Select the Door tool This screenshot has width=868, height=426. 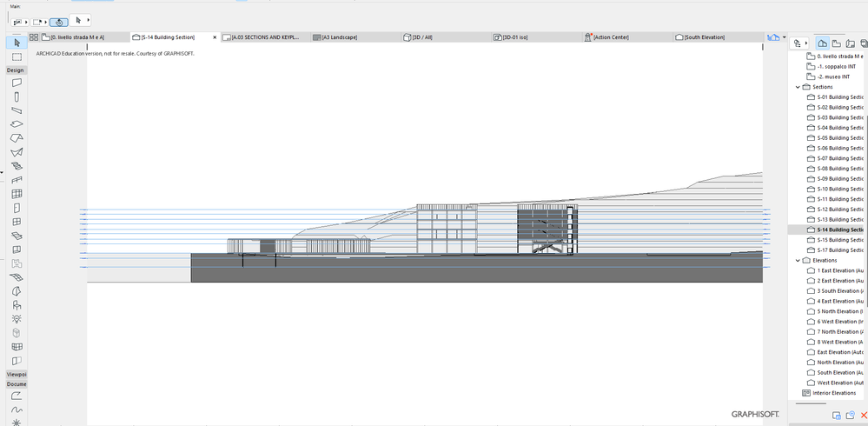coord(17,209)
